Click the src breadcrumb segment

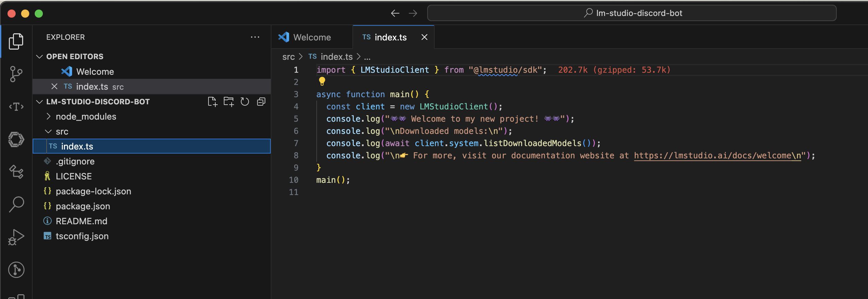288,57
